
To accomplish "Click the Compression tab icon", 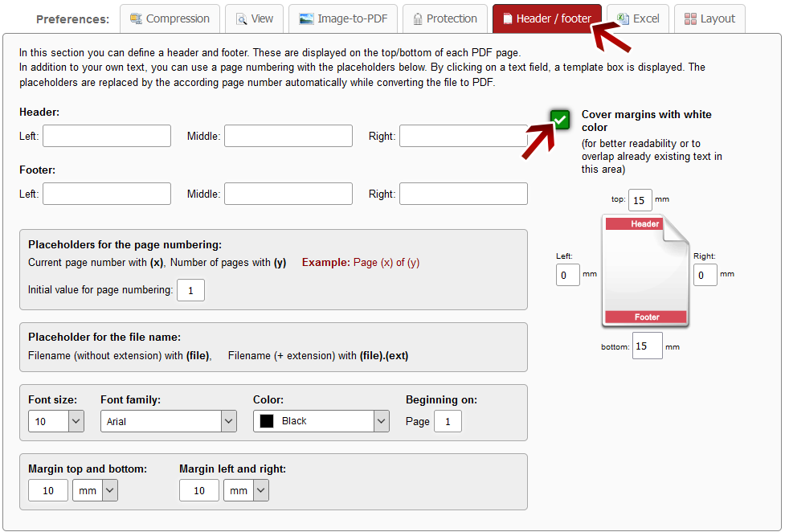I will tap(136, 18).
